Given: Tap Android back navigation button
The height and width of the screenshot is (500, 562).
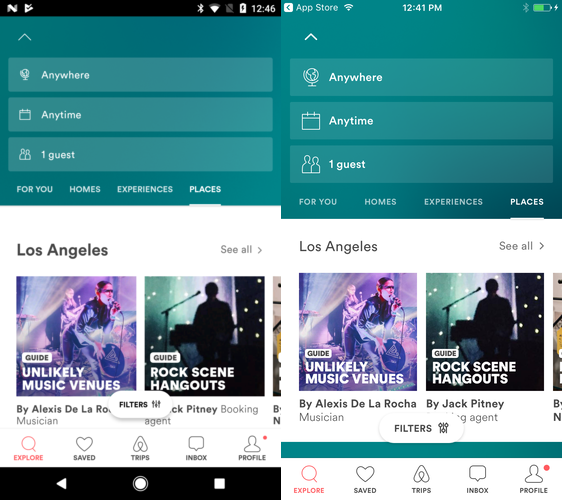Looking at the screenshot, I should point(62,484).
